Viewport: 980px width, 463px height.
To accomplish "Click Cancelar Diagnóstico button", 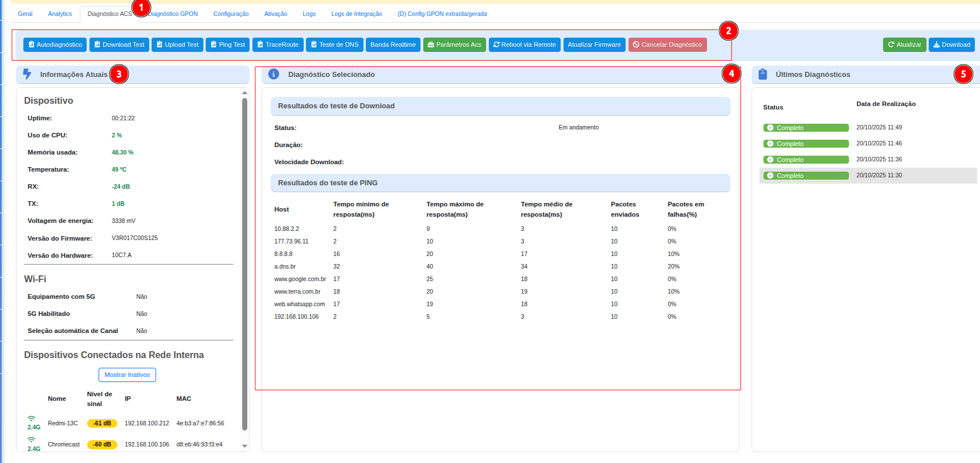I will (667, 44).
